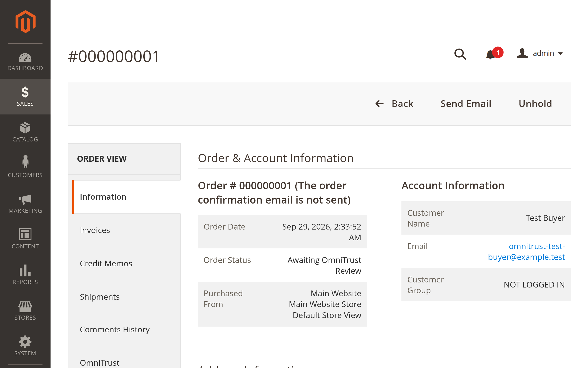588x368 pixels.
Task: Click the Awaiting OmniTrust Review status
Action: pyautogui.click(x=324, y=265)
